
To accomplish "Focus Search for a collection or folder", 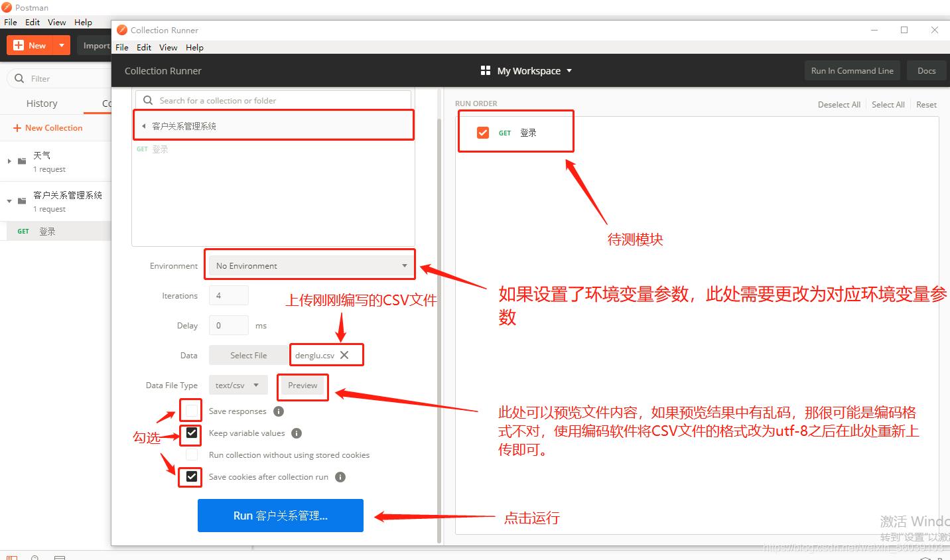I will click(273, 100).
